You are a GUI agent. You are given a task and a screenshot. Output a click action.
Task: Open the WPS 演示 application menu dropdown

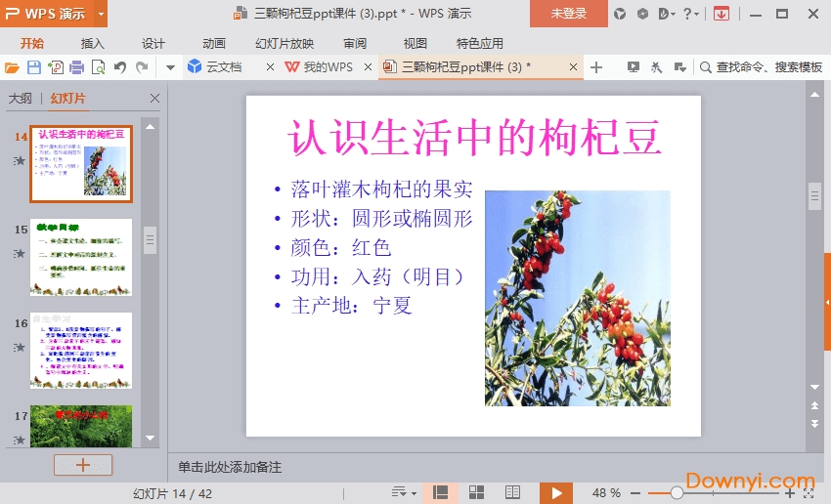tap(101, 14)
